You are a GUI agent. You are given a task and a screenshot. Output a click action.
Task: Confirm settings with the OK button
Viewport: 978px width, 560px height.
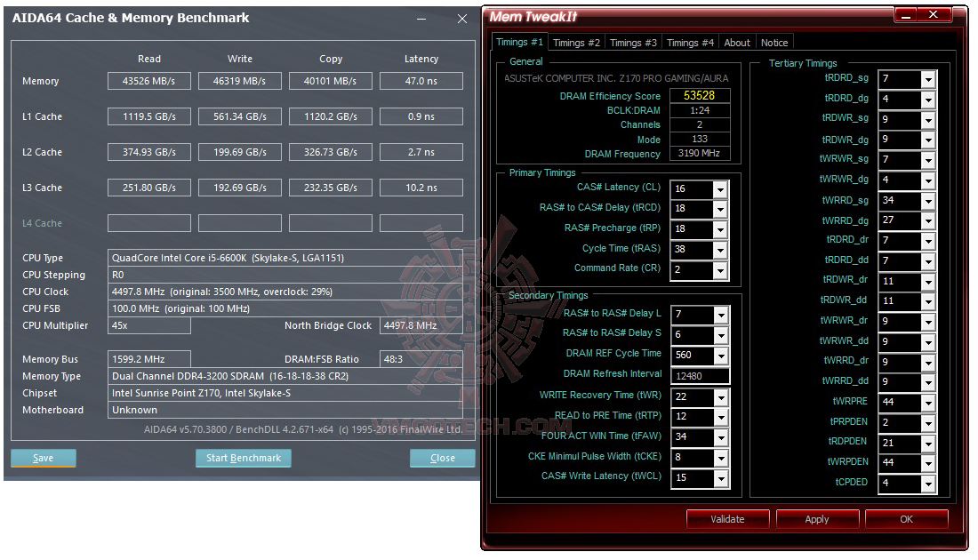[905, 518]
